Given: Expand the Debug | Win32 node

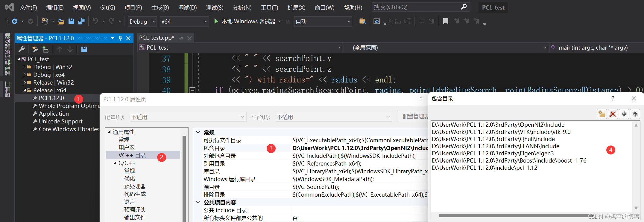Looking at the screenshot, I should [x=25, y=67].
